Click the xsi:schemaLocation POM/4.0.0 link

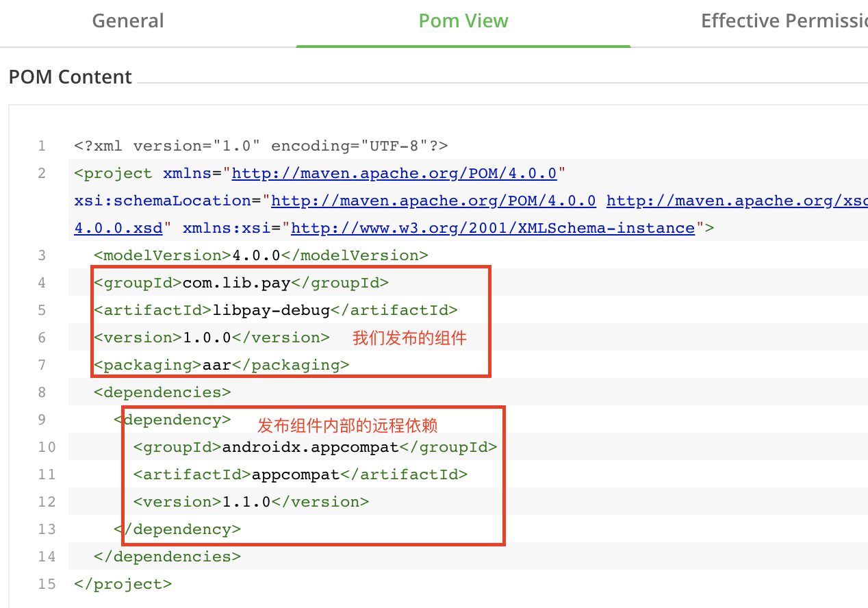pos(433,201)
